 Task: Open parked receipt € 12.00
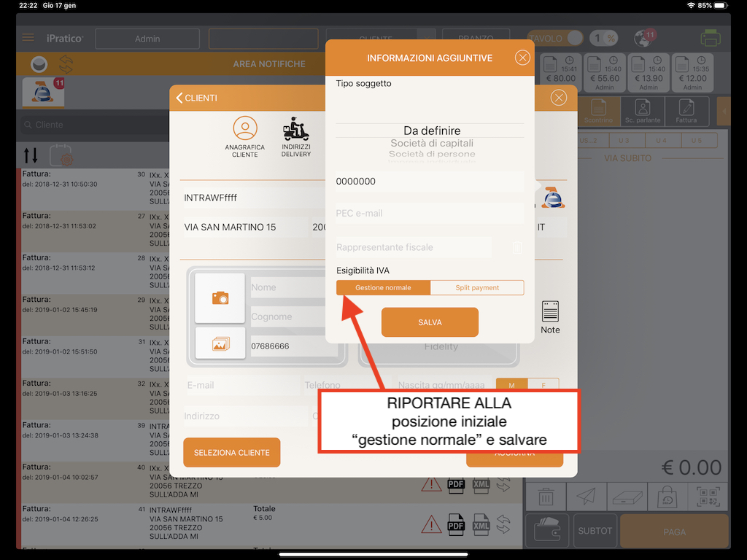click(x=692, y=72)
